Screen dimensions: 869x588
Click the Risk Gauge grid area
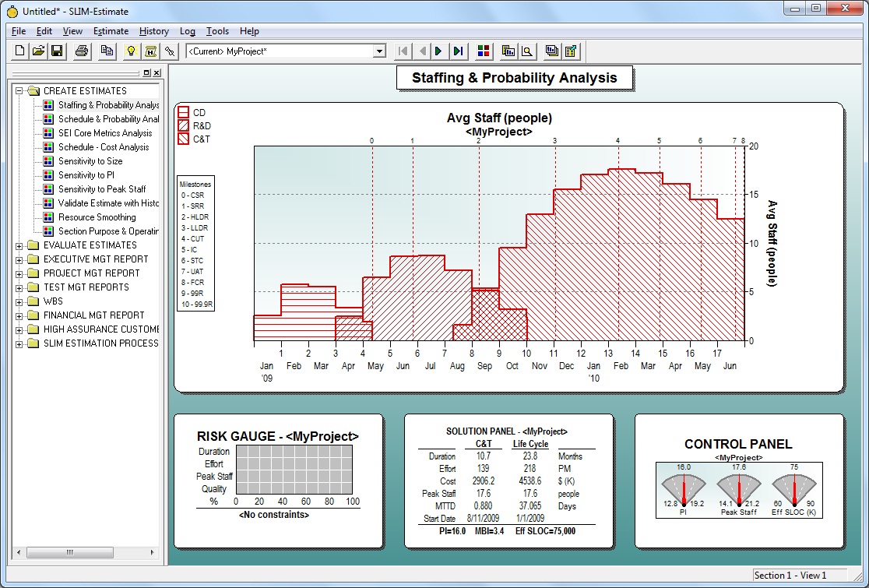click(294, 470)
